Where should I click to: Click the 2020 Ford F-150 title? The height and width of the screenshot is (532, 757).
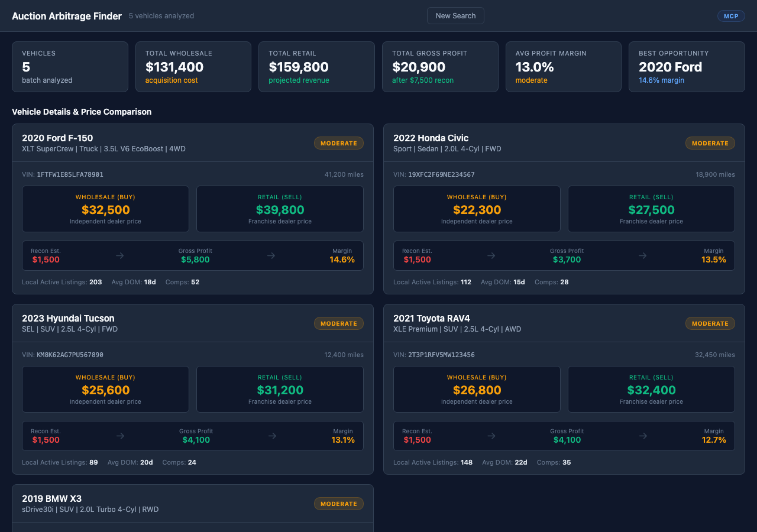[57, 138]
